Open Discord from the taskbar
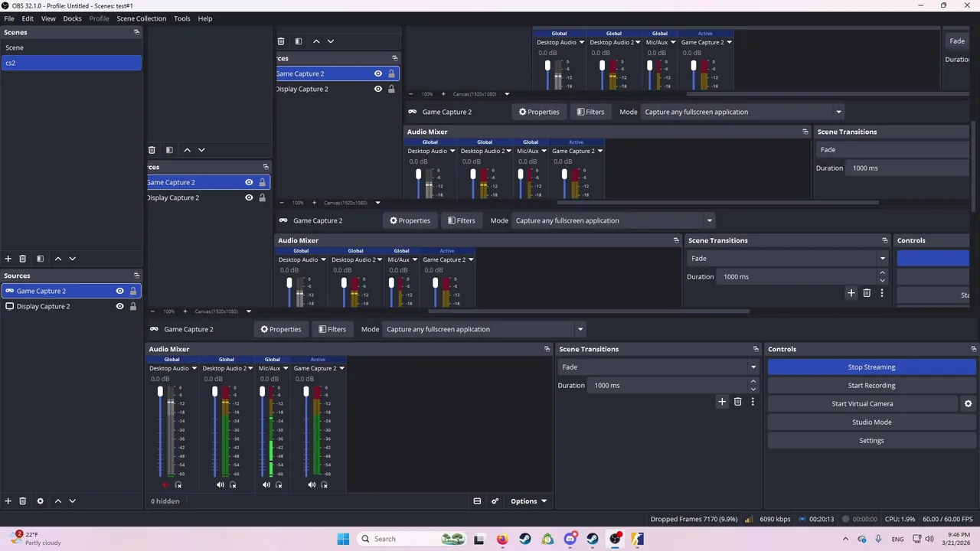 pyautogui.click(x=570, y=539)
